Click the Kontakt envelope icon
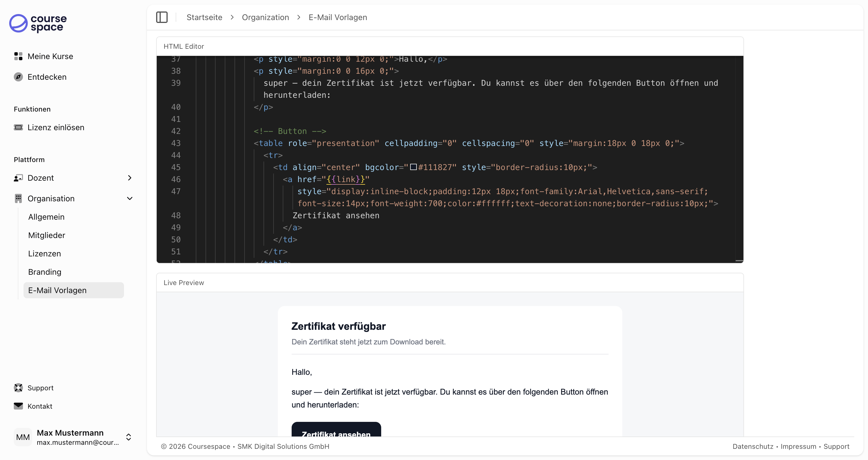The image size is (868, 460). [x=18, y=406]
